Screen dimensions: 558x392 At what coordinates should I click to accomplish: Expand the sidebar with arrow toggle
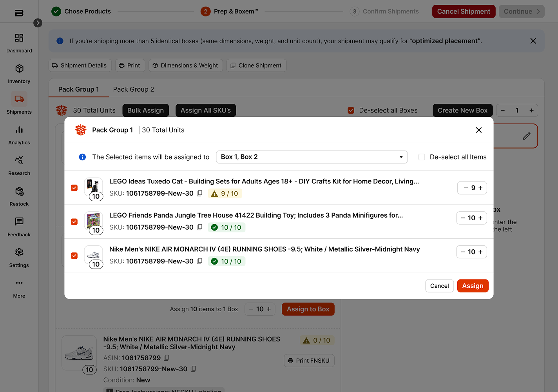coord(38,23)
